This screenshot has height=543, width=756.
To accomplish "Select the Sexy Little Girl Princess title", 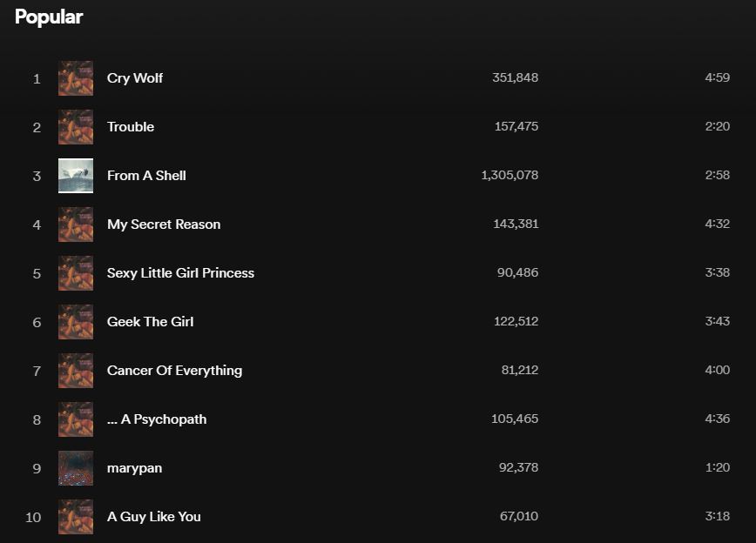I will 180,273.
